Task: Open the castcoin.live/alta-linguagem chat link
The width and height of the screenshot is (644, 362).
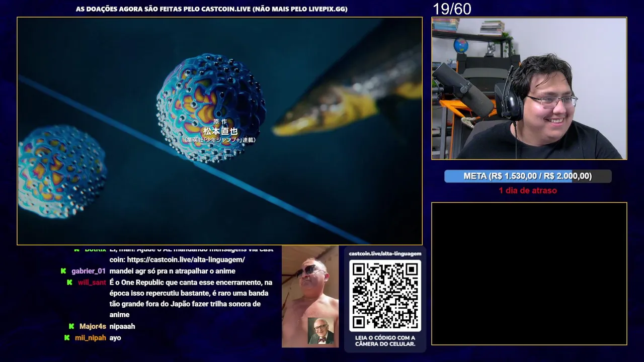Action: click(x=186, y=259)
